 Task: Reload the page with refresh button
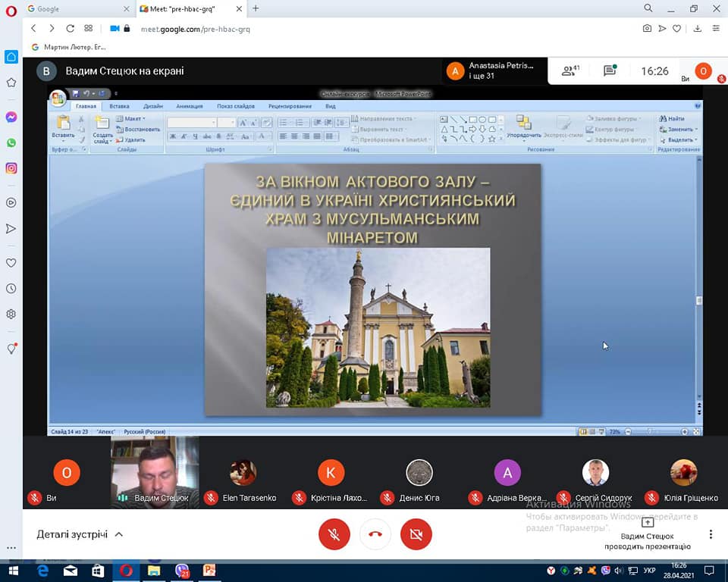[x=70, y=29]
